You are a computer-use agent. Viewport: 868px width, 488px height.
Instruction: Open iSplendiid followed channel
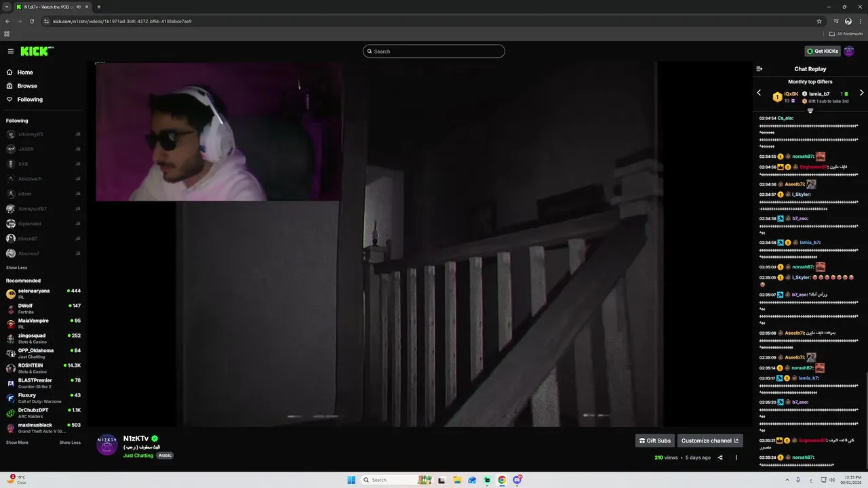point(43,224)
